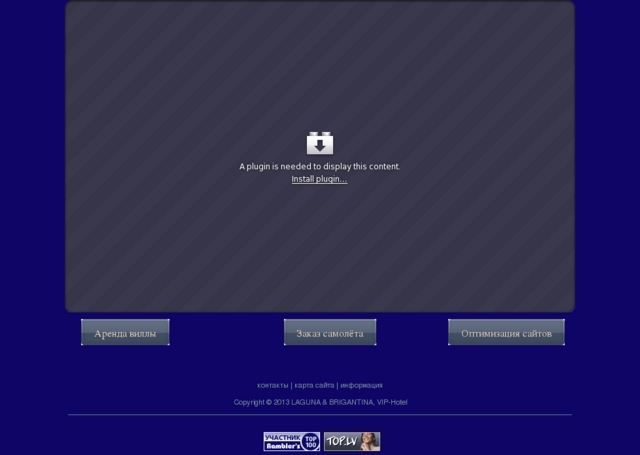Click the Copyright LAGUNA & BRIGANTINA text
Image resolution: width=640 pixels, height=455 pixels.
point(320,402)
